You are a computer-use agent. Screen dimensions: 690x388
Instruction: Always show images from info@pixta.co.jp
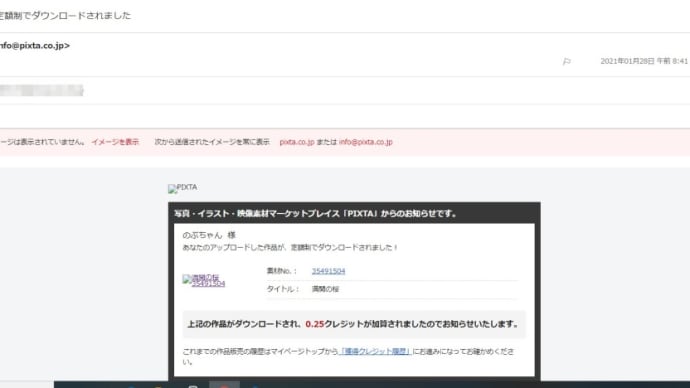point(366,142)
